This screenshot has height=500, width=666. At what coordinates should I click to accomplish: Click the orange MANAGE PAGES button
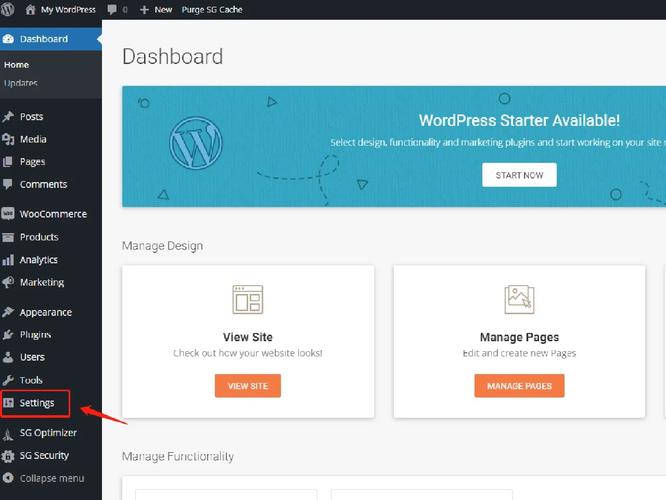coord(519,386)
